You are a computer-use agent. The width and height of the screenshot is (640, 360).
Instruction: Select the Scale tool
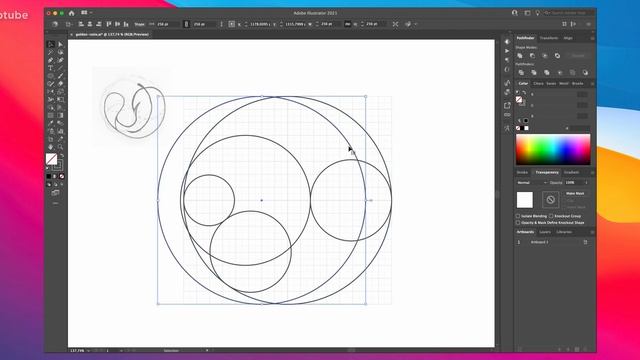click(60, 92)
